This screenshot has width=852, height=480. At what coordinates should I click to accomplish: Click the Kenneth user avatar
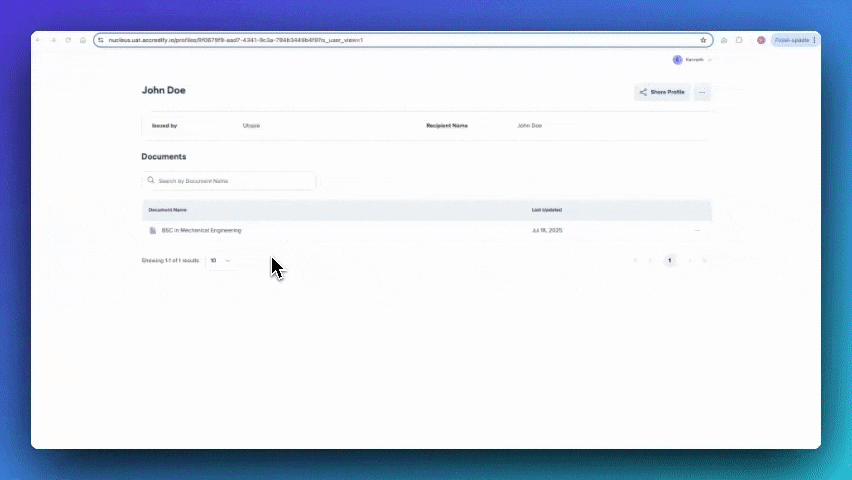tap(678, 60)
